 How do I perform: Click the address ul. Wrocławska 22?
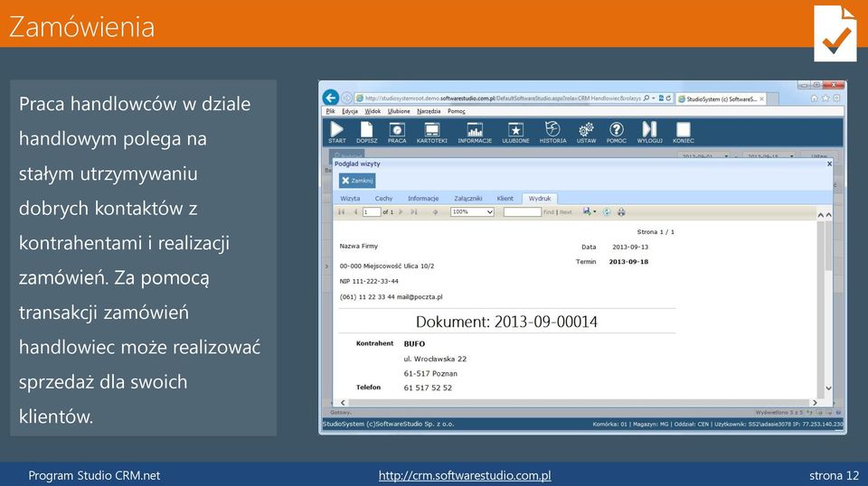[x=435, y=359]
